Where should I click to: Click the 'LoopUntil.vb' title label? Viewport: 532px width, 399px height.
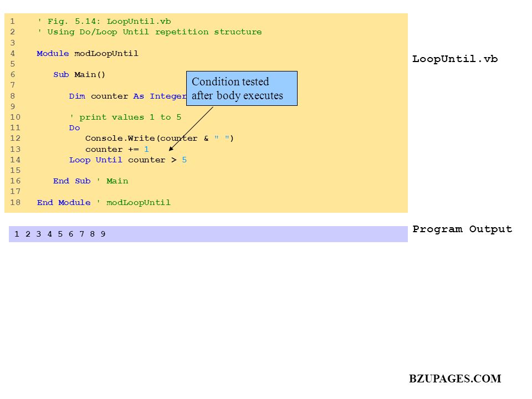coord(455,59)
